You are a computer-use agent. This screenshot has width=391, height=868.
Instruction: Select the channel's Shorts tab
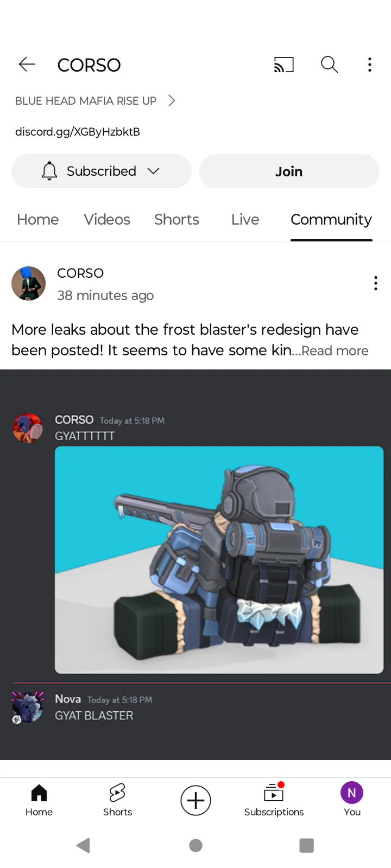tap(176, 219)
